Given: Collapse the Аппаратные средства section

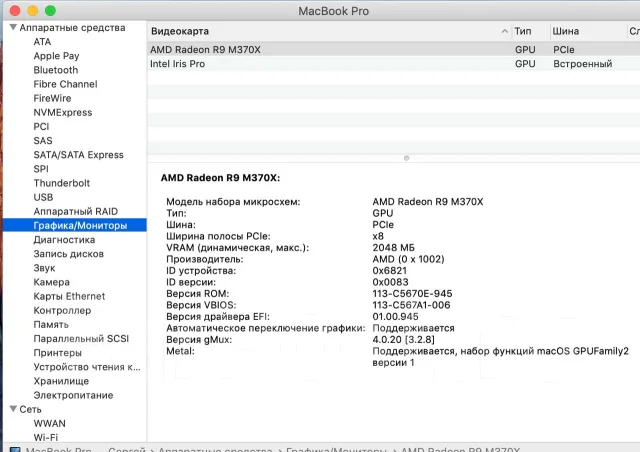Looking at the screenshot, I should [13, 27].
